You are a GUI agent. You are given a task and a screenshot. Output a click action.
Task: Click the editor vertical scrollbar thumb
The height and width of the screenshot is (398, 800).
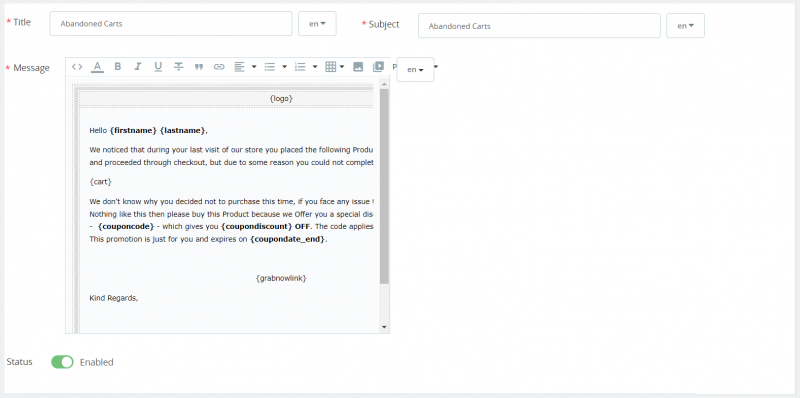click(384, 186)
